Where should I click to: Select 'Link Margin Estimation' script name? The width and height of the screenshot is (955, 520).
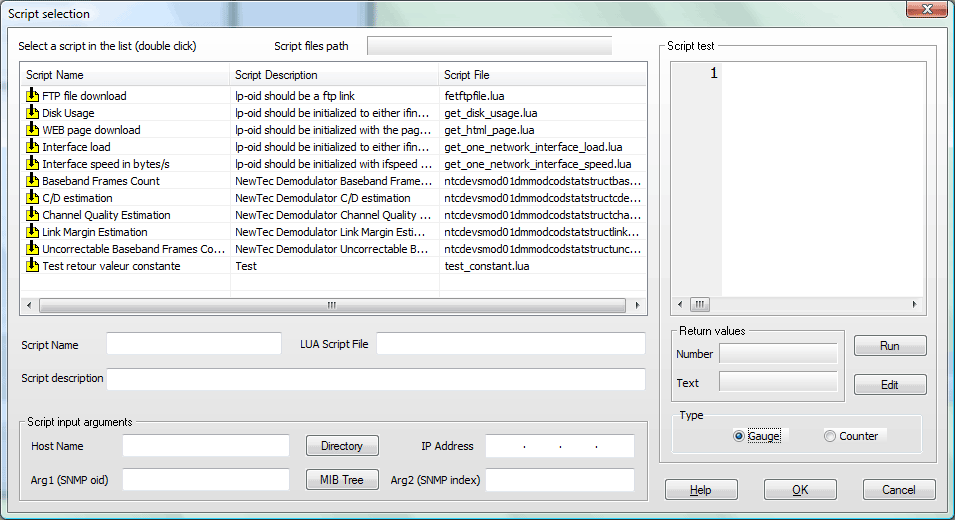94,232
